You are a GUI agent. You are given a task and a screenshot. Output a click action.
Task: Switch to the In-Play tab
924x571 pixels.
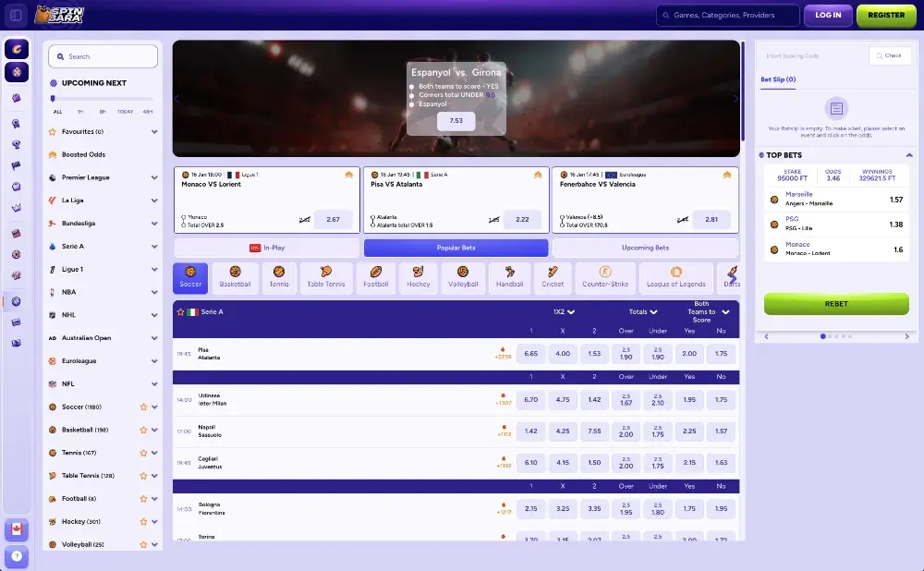point(266,247)
